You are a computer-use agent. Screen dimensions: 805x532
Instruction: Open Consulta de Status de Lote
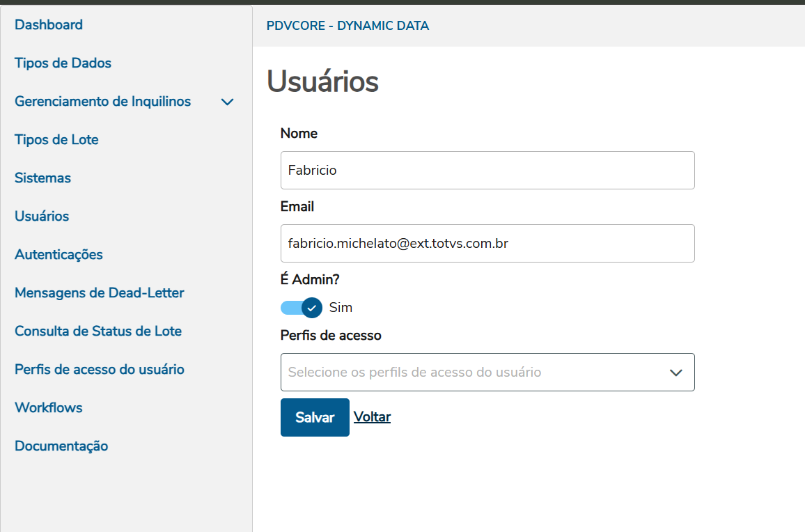tap(98, 331)
